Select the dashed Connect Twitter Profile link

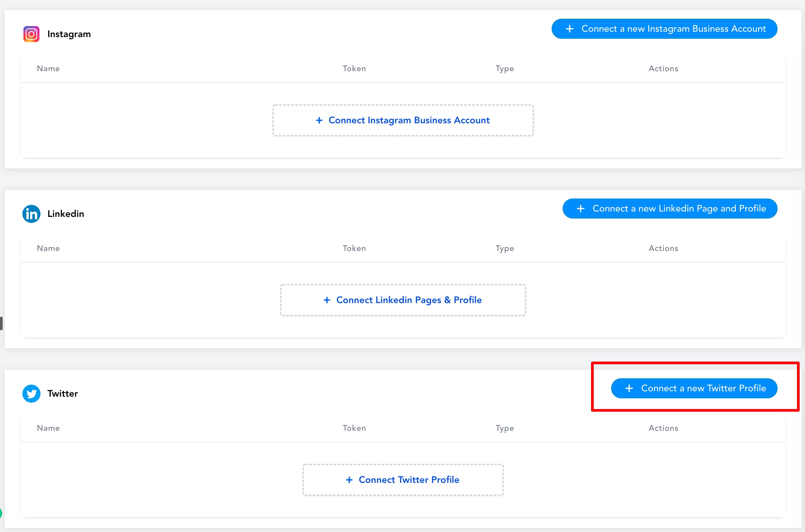pyautogui.click(x=403, y=480)
